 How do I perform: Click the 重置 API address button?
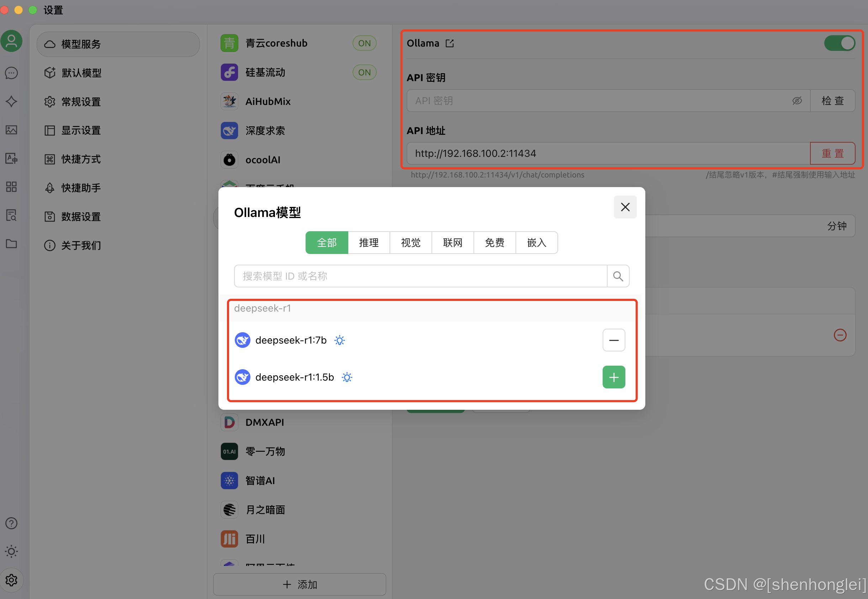click(832, 154)
